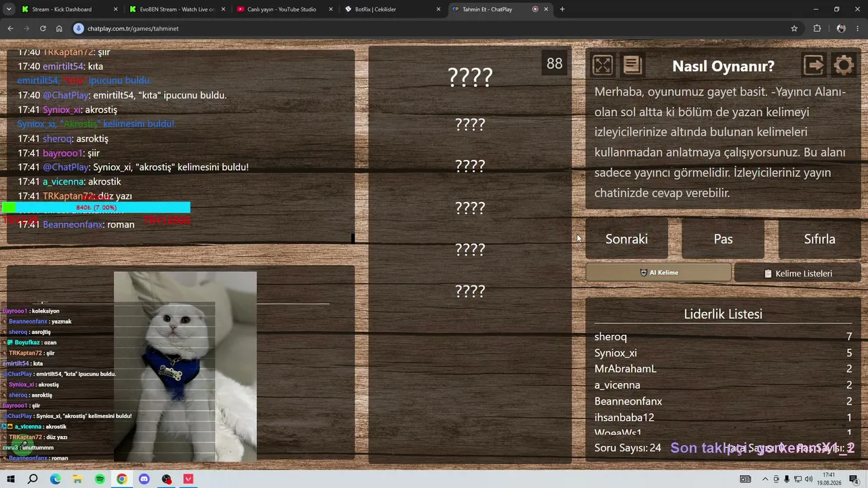Open a new browser tab
The height and width of the screenshot is (488, 868).
562,9
